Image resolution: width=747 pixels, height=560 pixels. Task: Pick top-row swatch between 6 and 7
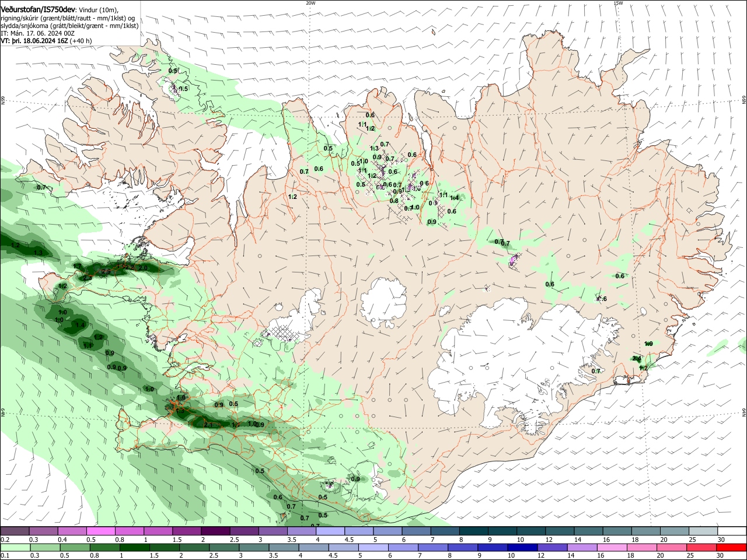coord(417,531)
